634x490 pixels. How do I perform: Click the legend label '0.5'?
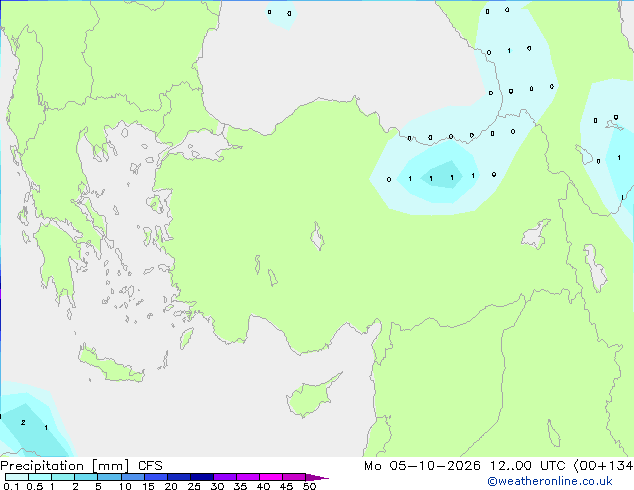click(34, 486)
